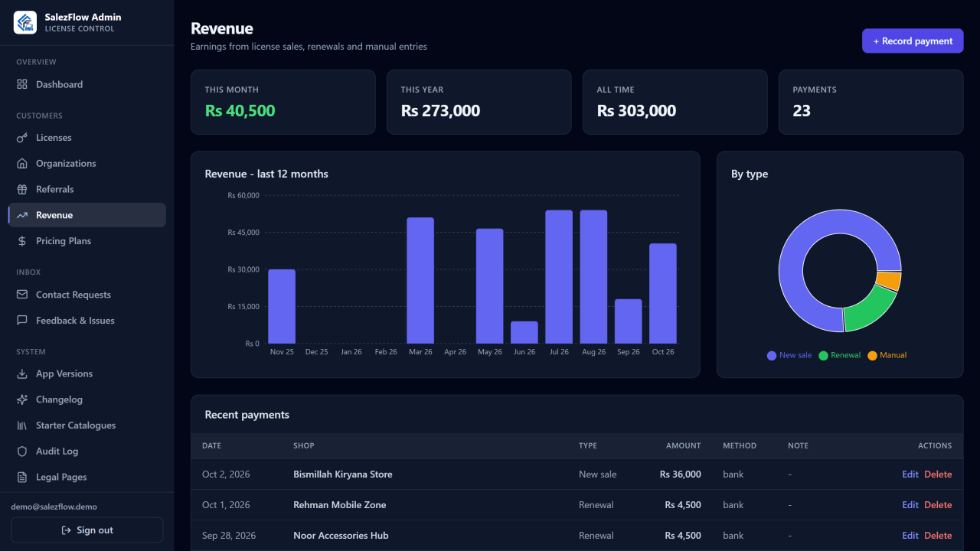Click the App Versions download icon
This screenshot has height=551, width=980.
click(22, 374)
